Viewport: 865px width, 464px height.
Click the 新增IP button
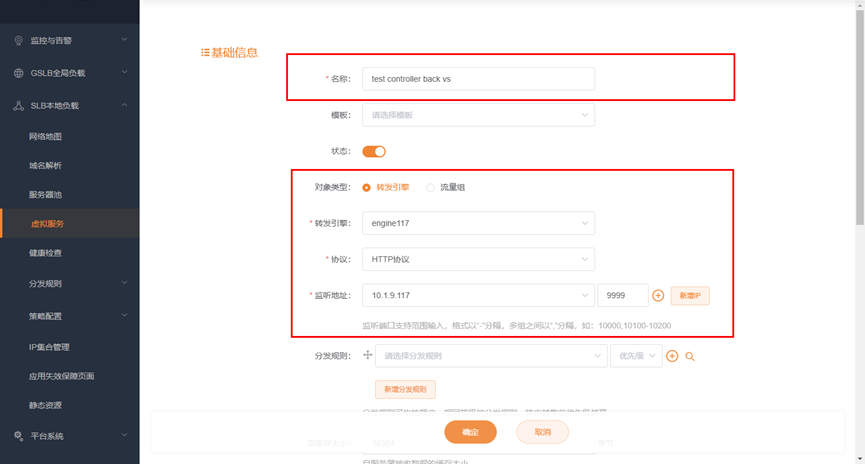tap(690, 296)
